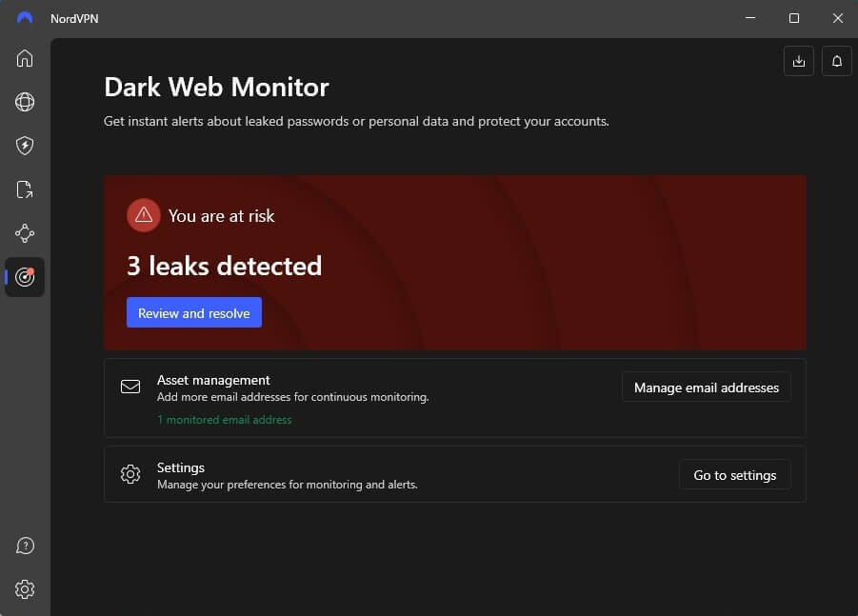
Task: Click the Dark Web Monitor title
Action: point(217,87)
